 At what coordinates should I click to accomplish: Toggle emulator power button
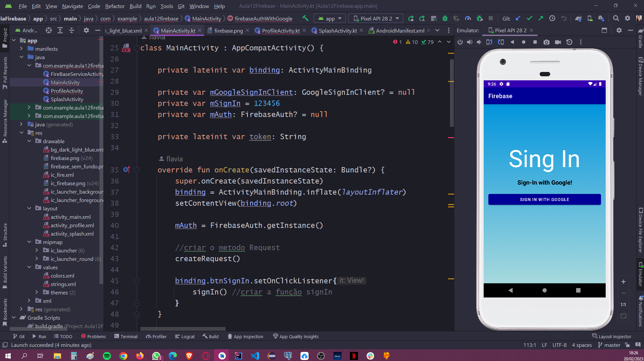pyautogui.click(x=460, y=42)
